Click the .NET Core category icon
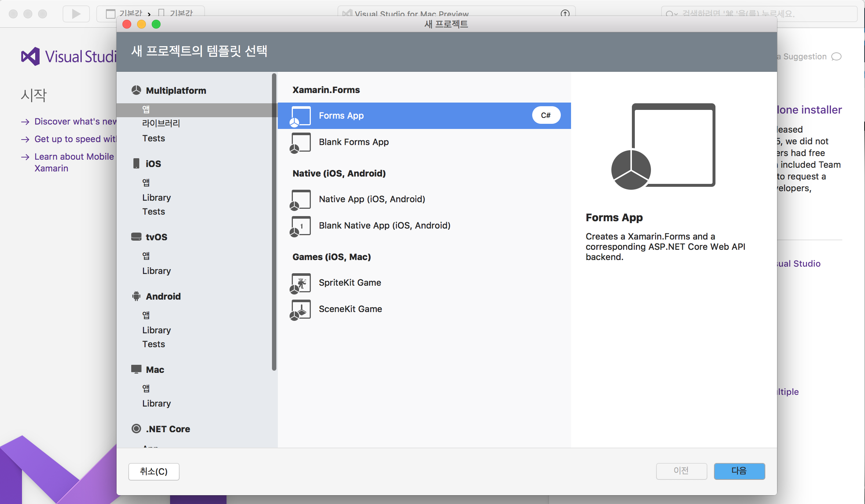The height and width of the screenshot is (504, 865). [x=136, y=429]
